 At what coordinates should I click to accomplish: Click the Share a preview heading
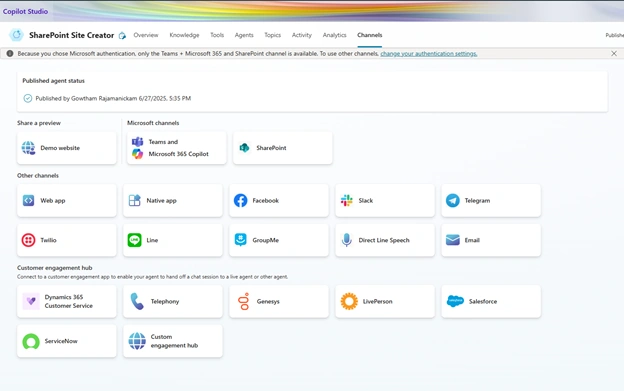pos(39,123)
